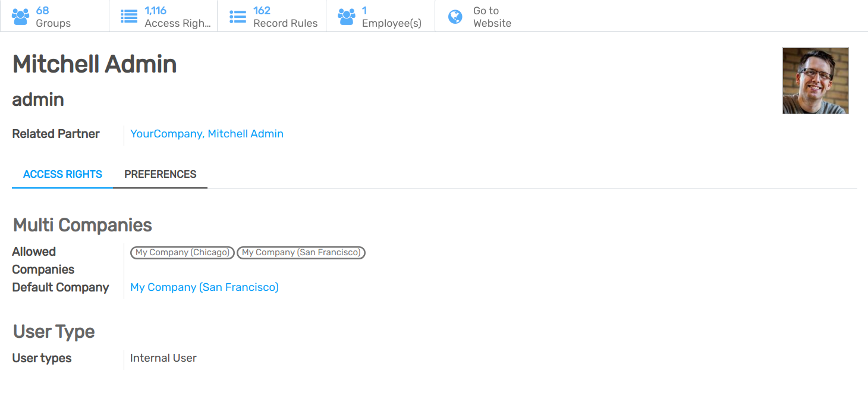Click the Employee(s) people icon
This screenshot has width=868, height=395.
pos(347,16)
